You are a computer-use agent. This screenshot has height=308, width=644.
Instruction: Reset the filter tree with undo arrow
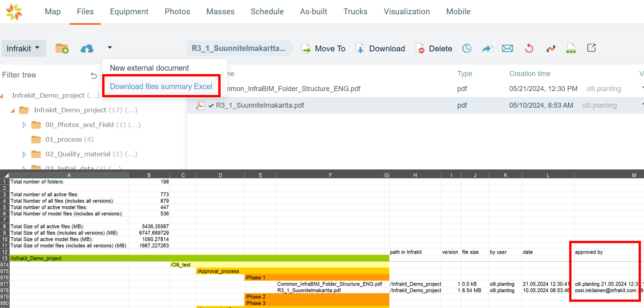(94, 76)
